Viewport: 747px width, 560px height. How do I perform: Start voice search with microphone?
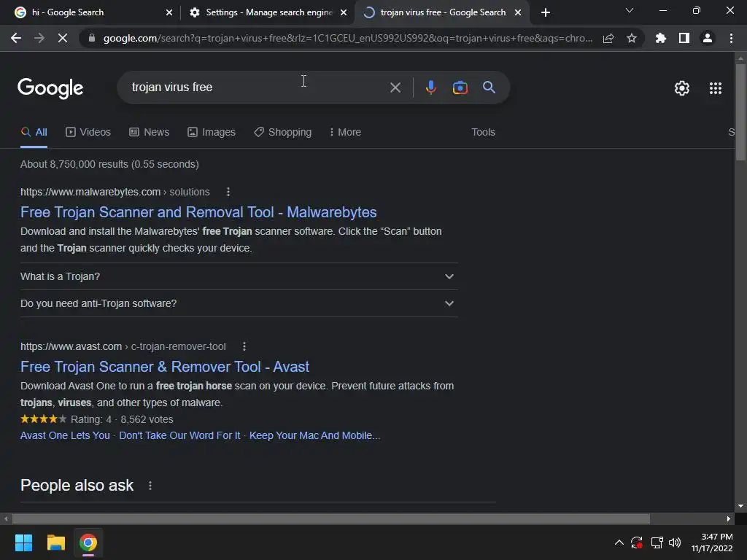tap(430, 87)
